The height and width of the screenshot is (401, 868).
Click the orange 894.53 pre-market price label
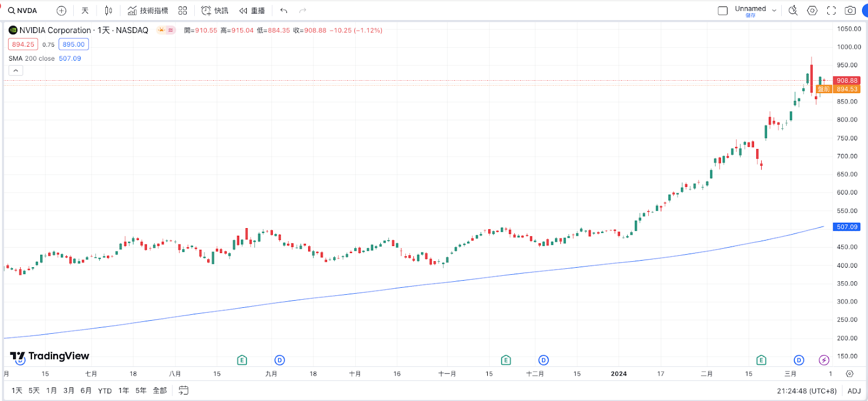tap(847, 89)
